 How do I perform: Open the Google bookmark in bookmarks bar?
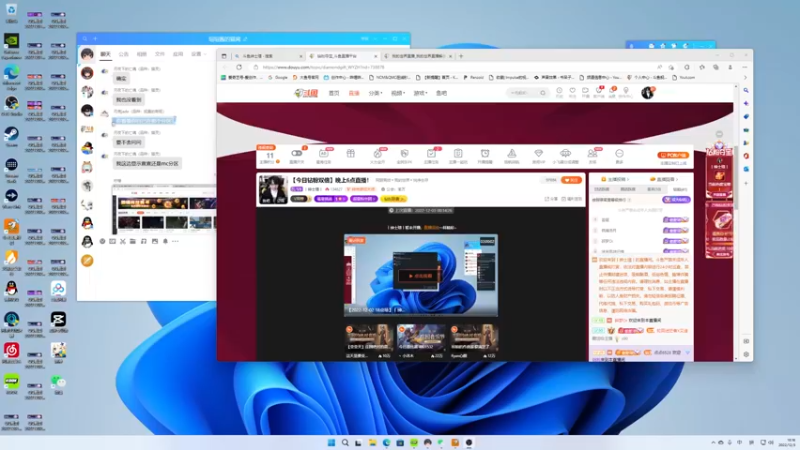coord(278,78)
